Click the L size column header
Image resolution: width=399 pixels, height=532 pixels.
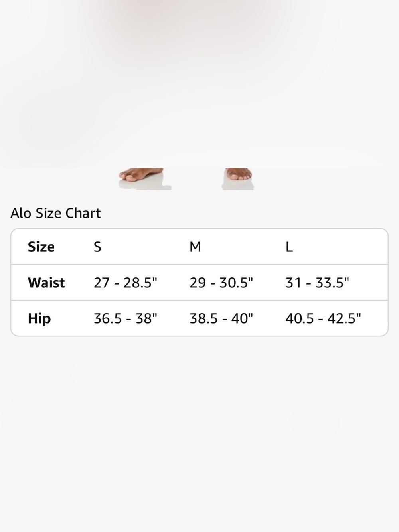[289, 247]
